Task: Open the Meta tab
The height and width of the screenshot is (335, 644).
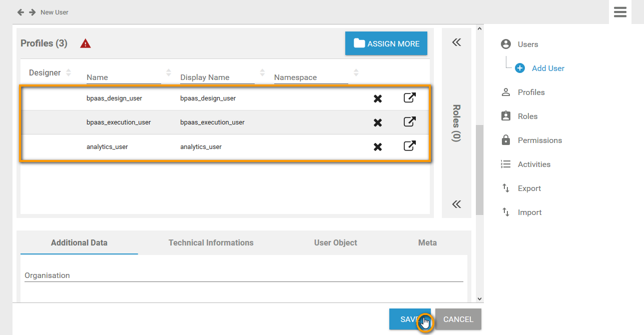Action: [427, 242]
